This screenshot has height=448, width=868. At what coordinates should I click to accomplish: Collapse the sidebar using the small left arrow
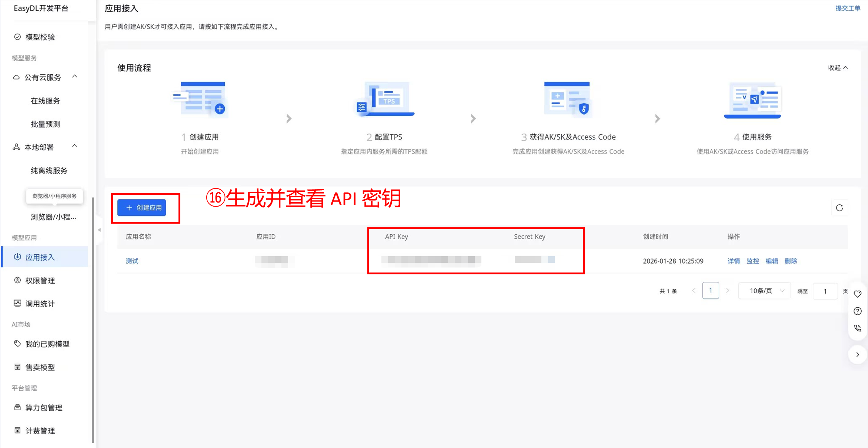[x=99, y=230]
